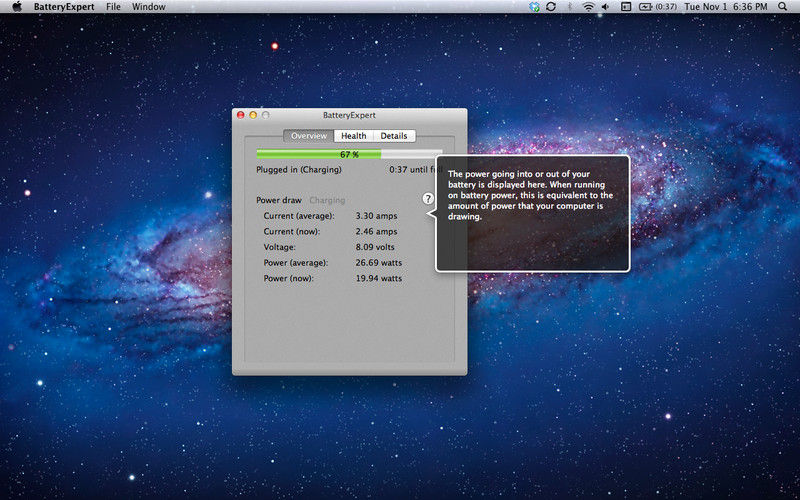800x500 pixels.
Task: Switch to the Overview tab
Action: [x=309, y=136]
